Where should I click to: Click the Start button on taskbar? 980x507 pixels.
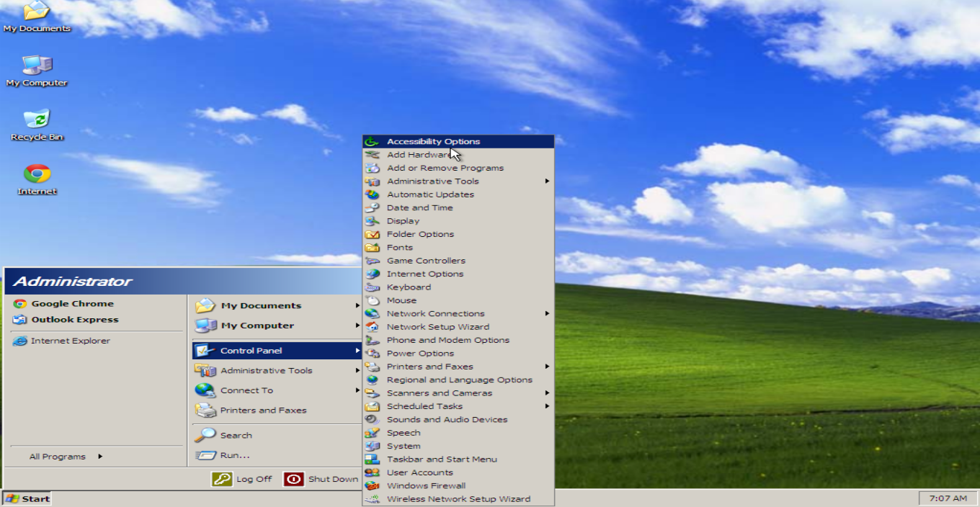click(27, 498)
